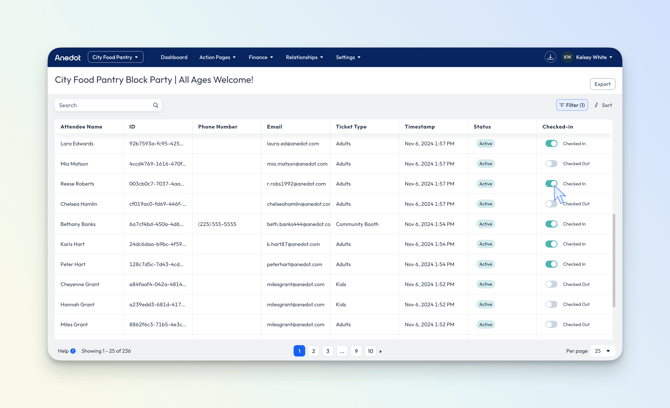
Task: Click the Export button
Action: coord(602,84)
